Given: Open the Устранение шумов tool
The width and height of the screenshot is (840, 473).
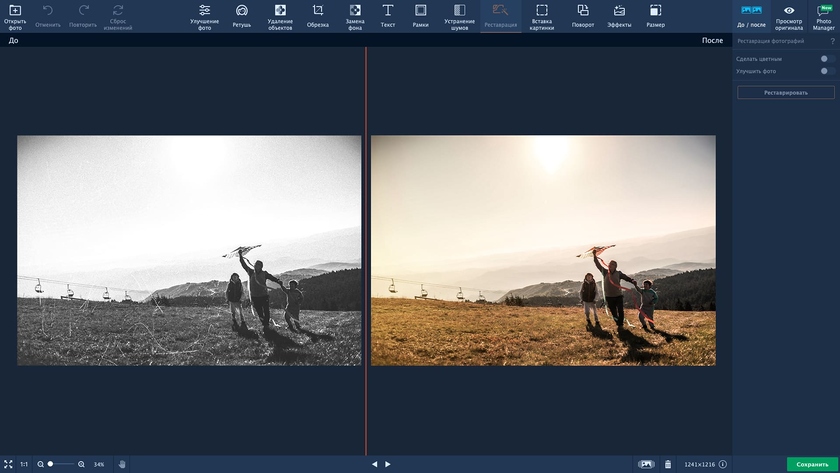Looking at the screenshot, I should (x=459, y=15).
